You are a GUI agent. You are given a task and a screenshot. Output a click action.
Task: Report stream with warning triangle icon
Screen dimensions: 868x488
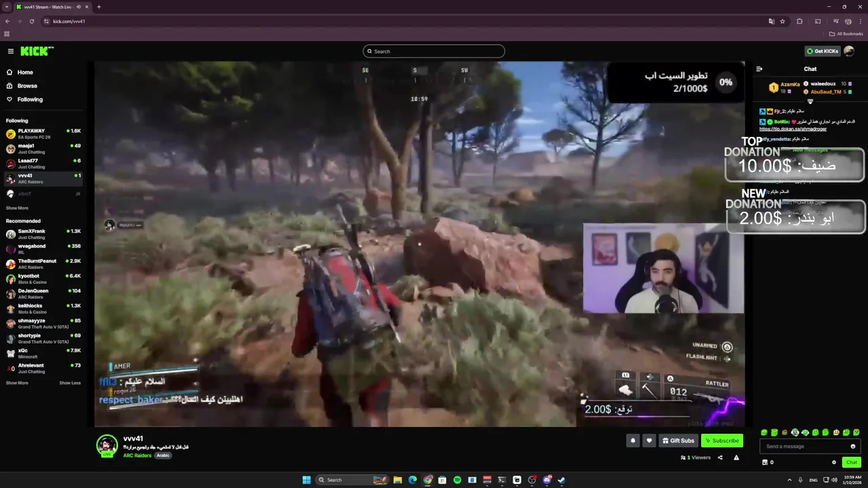point(736,457)
